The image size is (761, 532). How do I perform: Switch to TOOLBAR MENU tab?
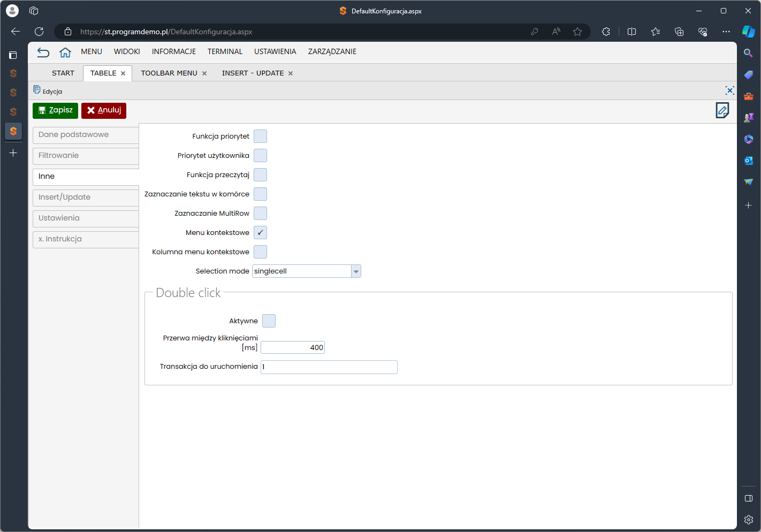click(x=169, y=73)
